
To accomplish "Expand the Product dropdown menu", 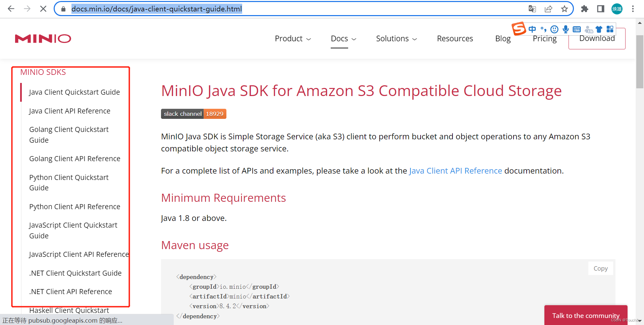I will 292,39.
